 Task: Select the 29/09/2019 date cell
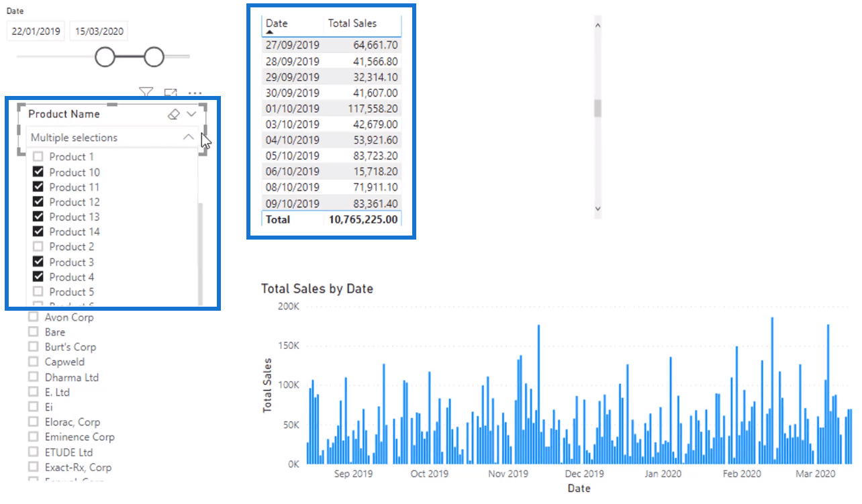292,77
